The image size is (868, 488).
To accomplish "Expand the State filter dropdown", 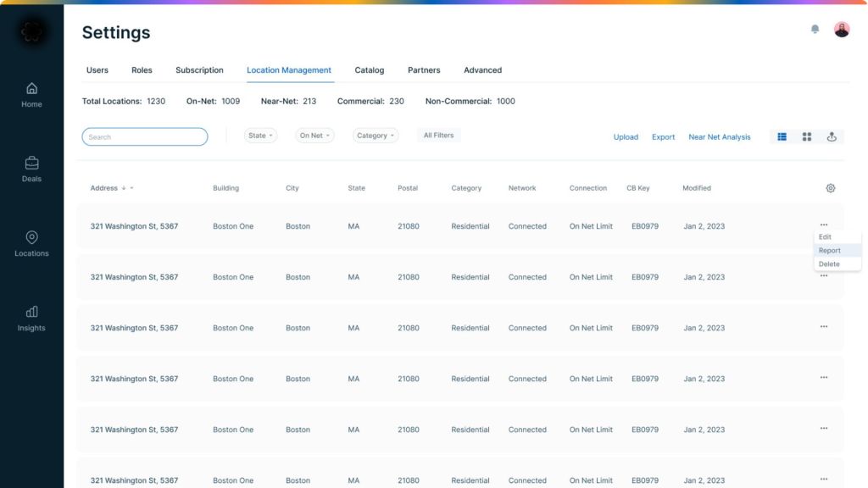I will click(260, 136).
